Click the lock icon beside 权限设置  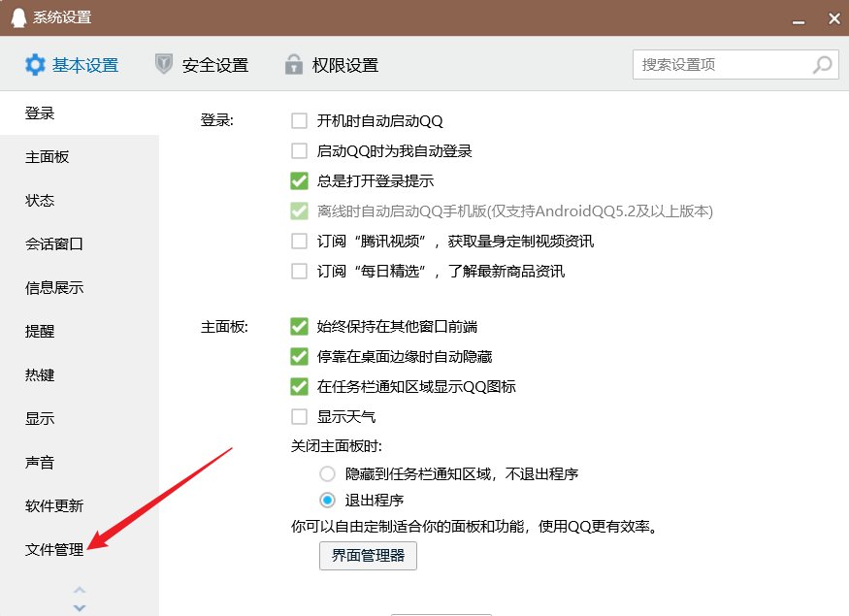click(293, 64)
